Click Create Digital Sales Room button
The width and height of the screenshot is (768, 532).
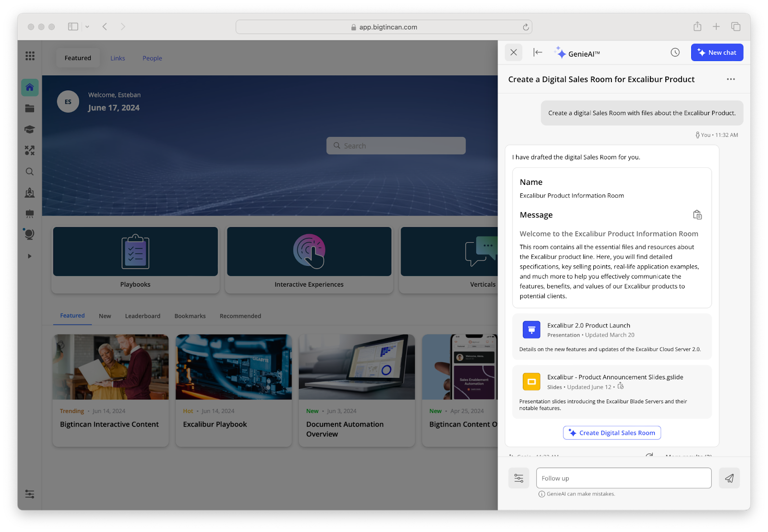tap(612, 433)
